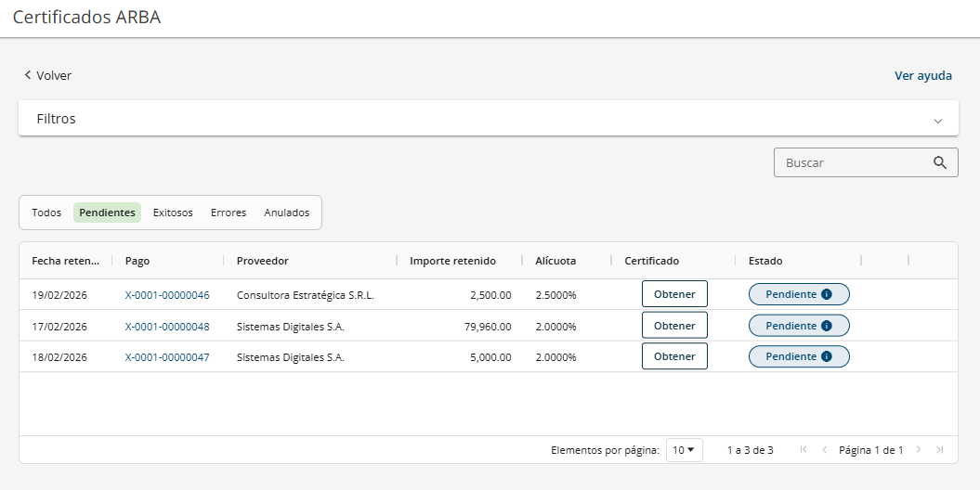Select the Exitosos tab

[173, 213]
